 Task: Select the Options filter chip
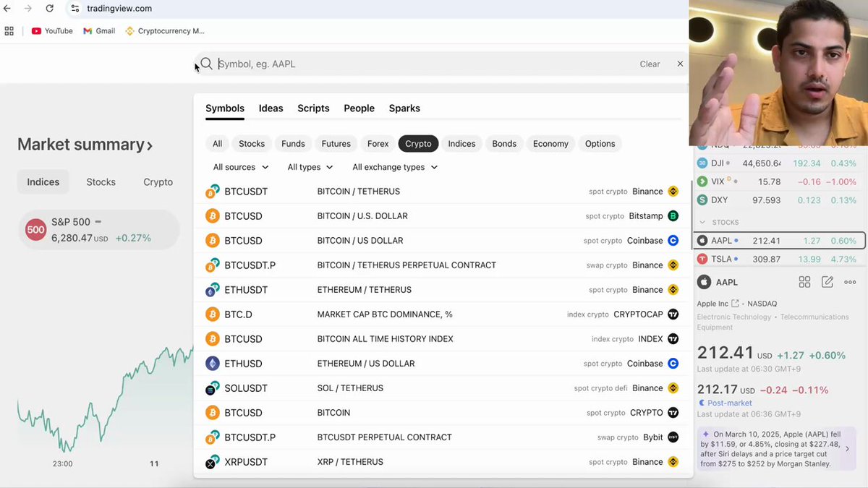(x=600, y=144)
